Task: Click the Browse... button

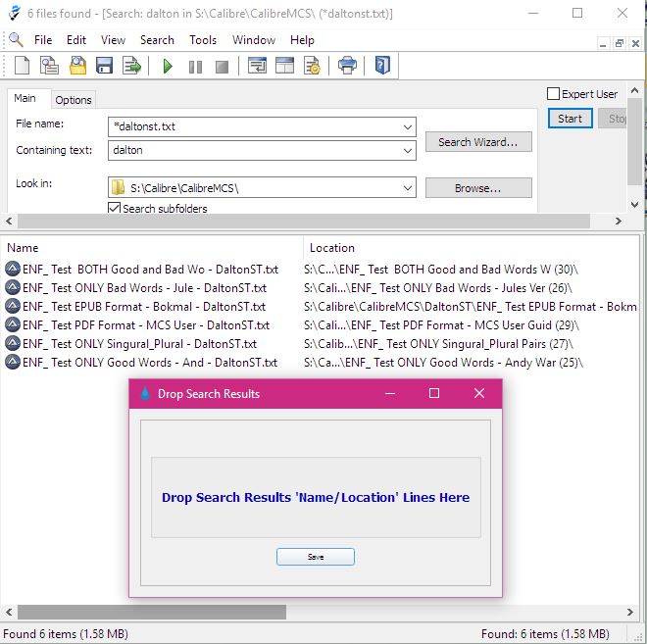Action: [x=478, y=188]
